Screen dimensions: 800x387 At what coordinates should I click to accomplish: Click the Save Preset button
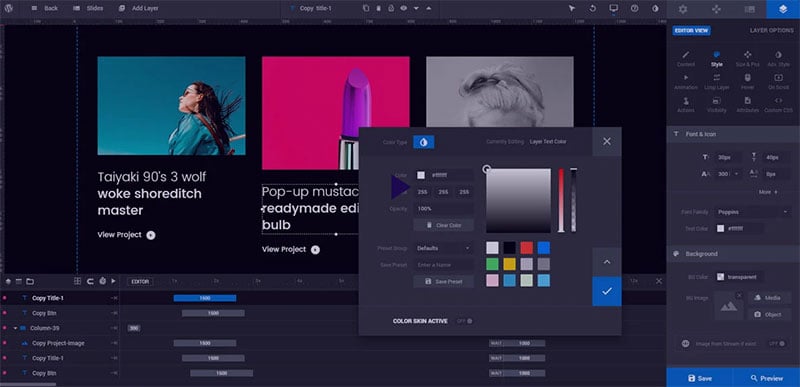(443, 281)
